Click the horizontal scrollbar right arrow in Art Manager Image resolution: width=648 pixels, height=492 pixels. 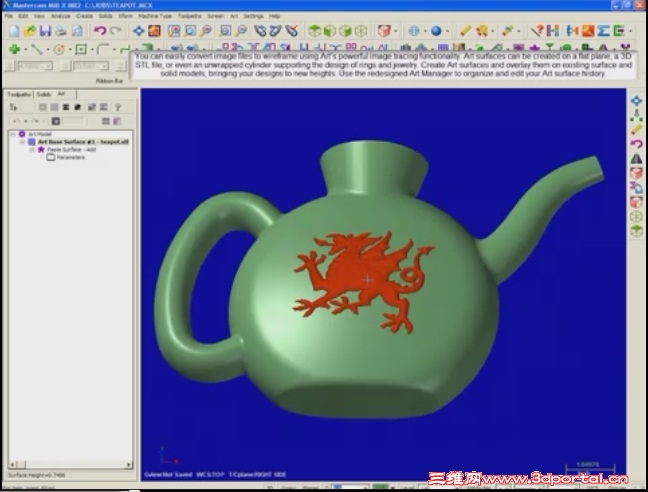click(129, 465)
